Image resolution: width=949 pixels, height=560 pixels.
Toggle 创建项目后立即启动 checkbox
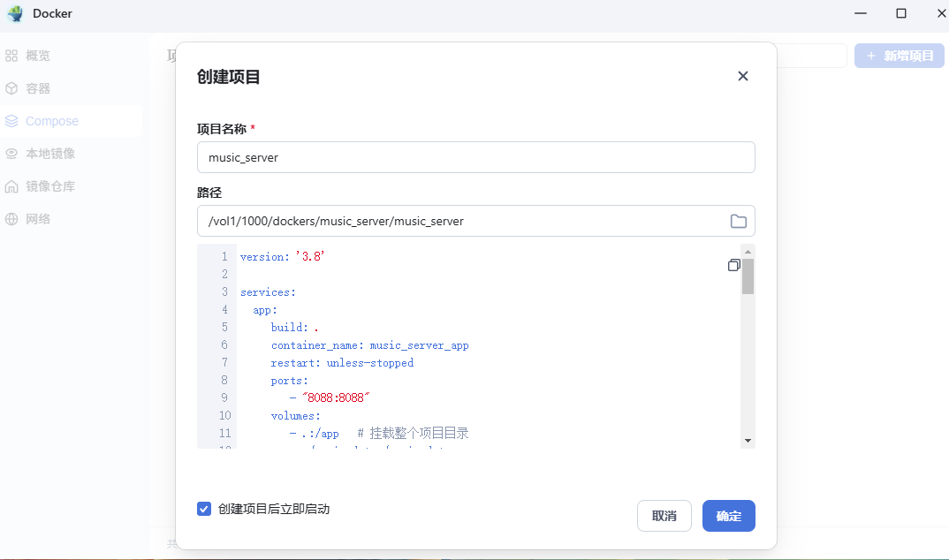click(204, 509)
